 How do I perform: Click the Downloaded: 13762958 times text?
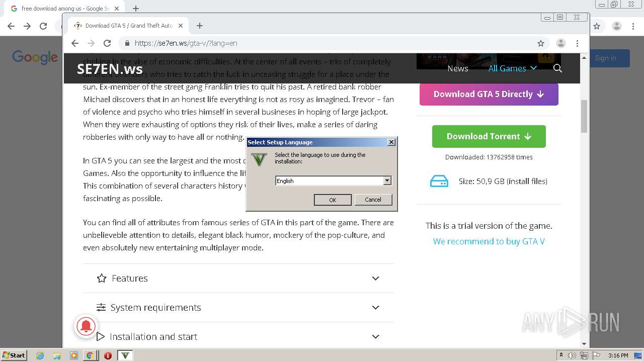[x=489, y=157]
